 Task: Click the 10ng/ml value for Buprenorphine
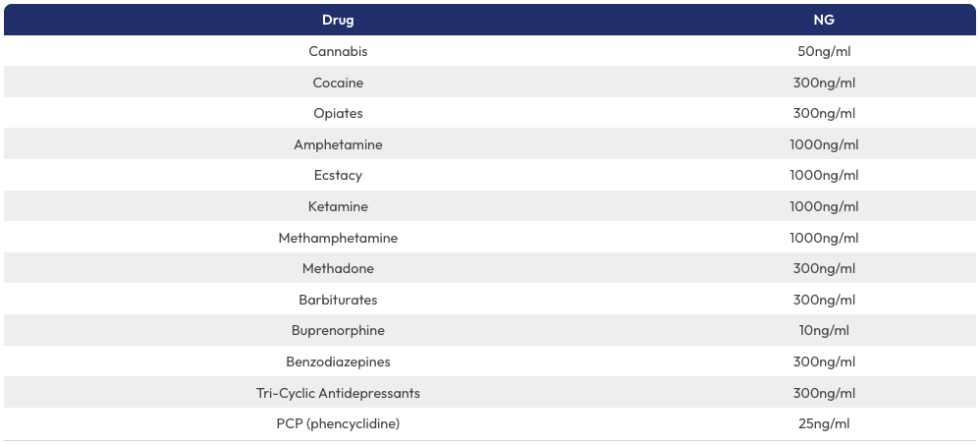point(824,330)
